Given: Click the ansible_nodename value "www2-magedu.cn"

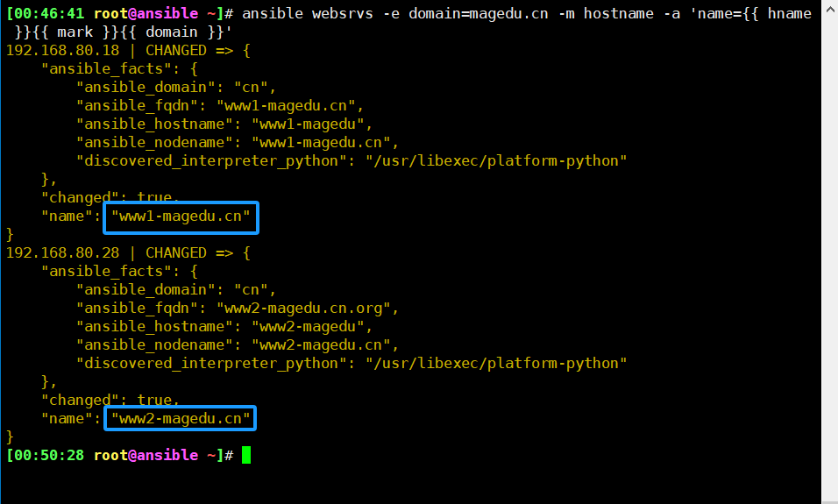Looking at the screenshot, I should [321, 345].
